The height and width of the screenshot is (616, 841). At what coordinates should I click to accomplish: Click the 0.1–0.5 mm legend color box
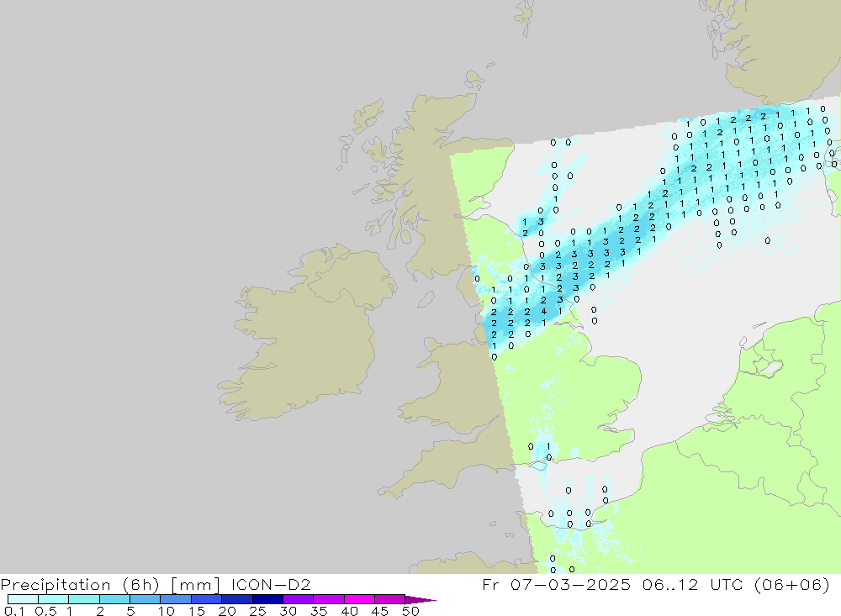click(23, 599)
